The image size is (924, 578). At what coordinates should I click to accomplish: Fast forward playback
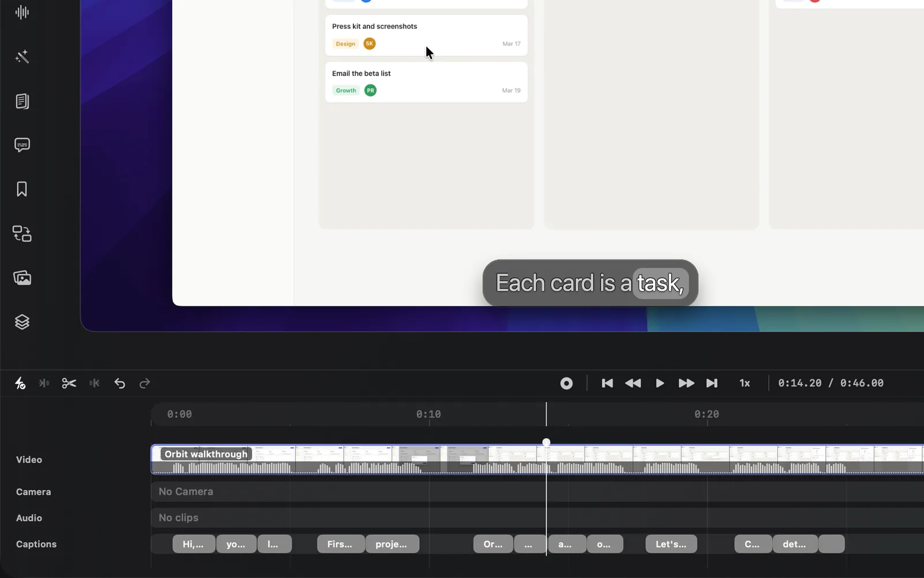pyautogui.click(x=686, y=383)
